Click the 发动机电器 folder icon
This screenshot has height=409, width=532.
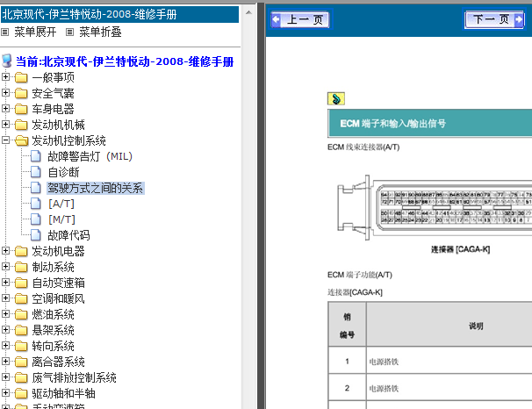click(x=21, y=251)
